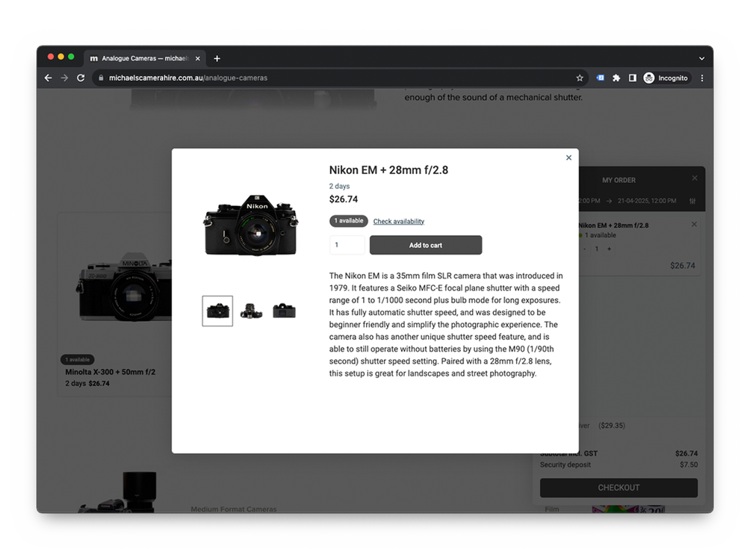Screen dimensions: 747x560
Task: Open a new browser tab
Action: click(x=217, y=58)
